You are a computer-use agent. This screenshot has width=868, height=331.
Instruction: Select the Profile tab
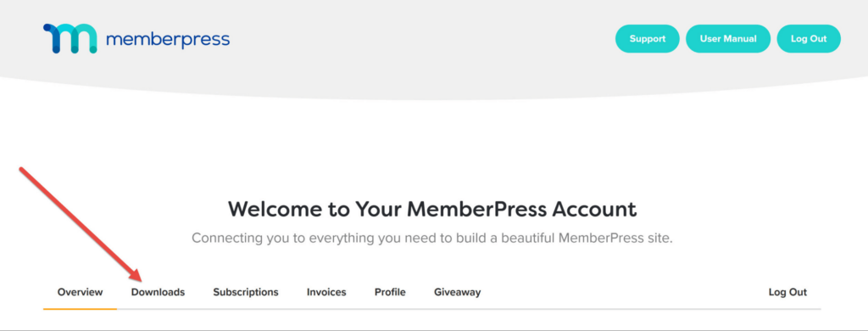click(x=390, y=292)
